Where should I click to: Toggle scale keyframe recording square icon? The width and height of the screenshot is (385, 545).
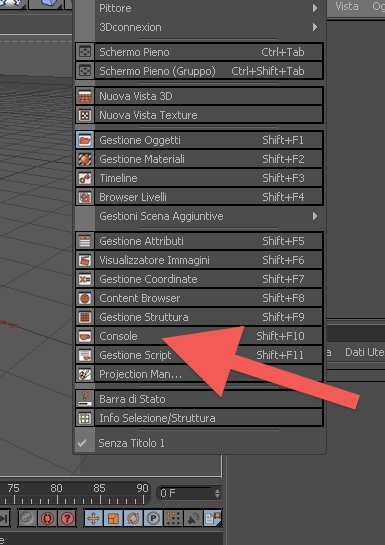(113, 519)
